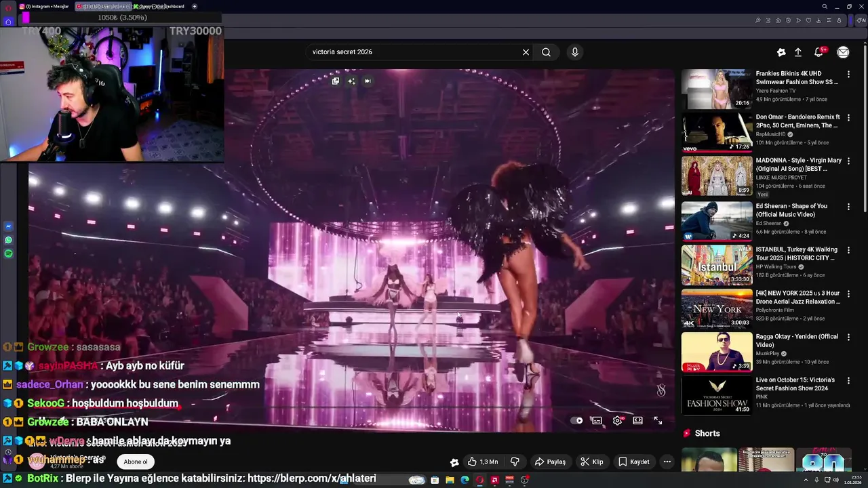This screenshot has width=868, height=488.
Task: Open File Explorer from the taskbar
Action: 450,480
